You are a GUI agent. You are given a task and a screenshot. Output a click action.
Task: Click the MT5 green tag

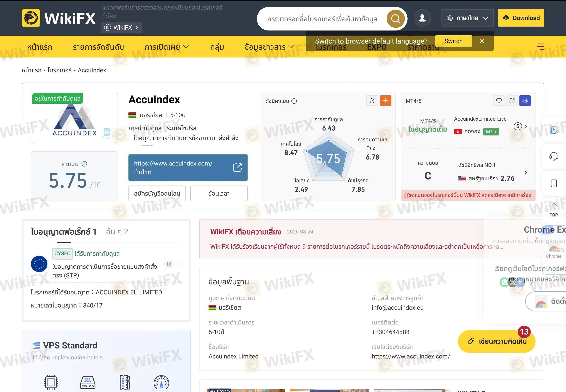click(x=491, y=132)
